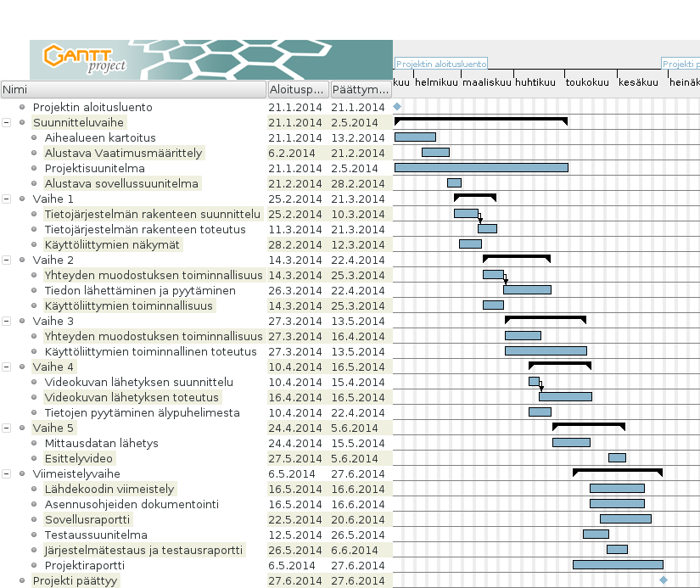Click the toukokuu month in timeline header
700x588 pixels.
click(587, 82)
